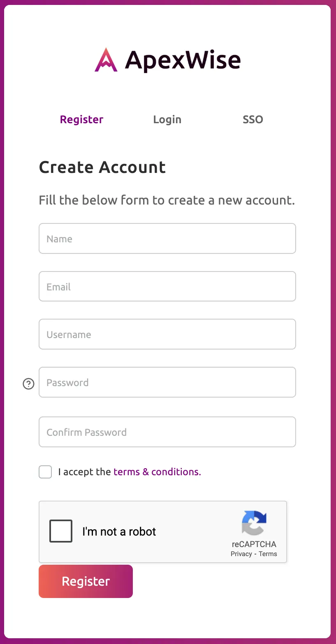The width and height of the screenshot is (336, 644).
Task: Check the 'I accept the terms' checkbox
Action: click(x=45, y=472)
